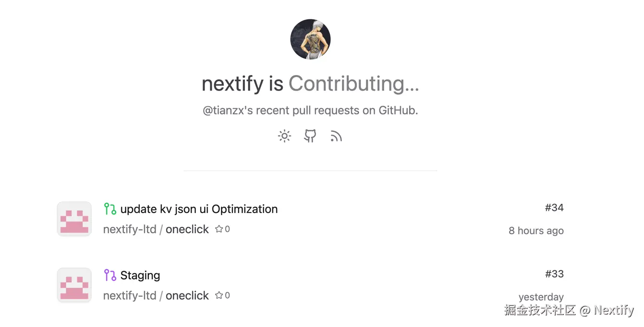Open the GitHub profile icon

[x=310, y=136]
